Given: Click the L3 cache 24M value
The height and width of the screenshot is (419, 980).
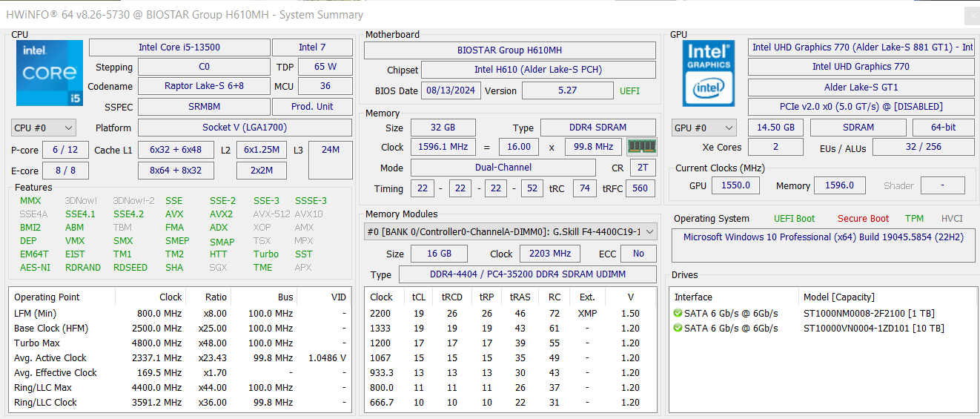Looking at the screenshot, I should (x=331, y=159).
